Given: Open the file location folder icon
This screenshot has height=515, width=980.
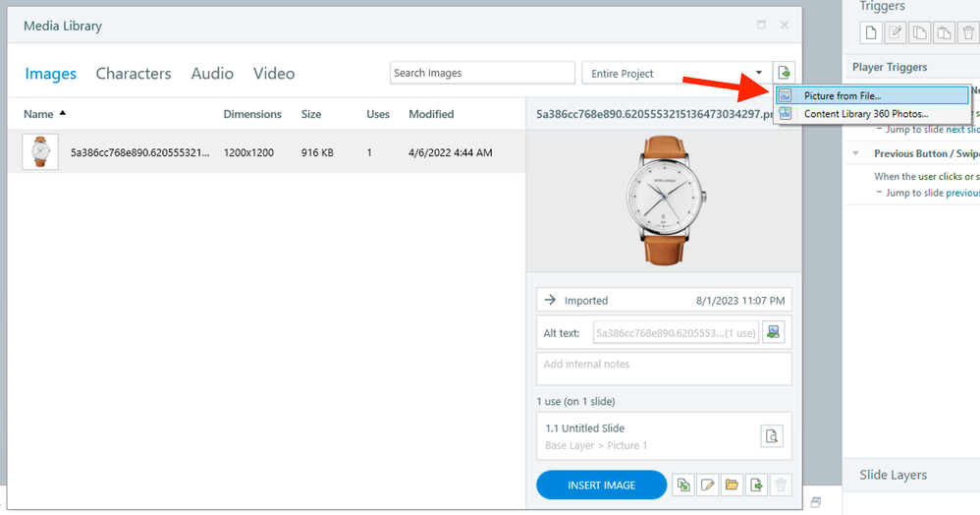Looking at the screenshot, I should tap(732, 485).
